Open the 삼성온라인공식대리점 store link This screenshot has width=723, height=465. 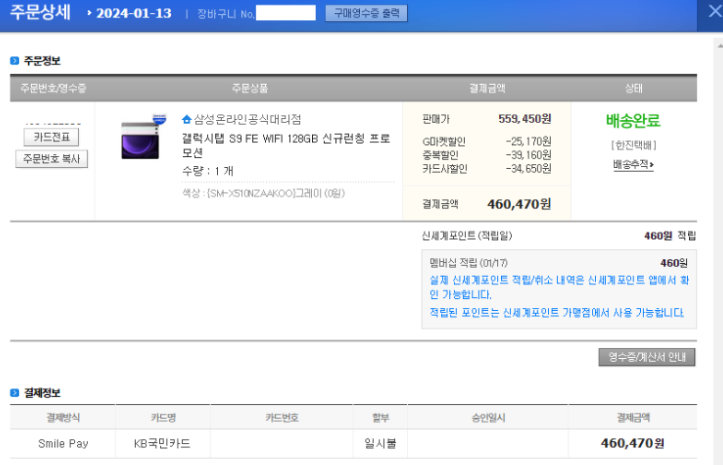click(247, 119)
